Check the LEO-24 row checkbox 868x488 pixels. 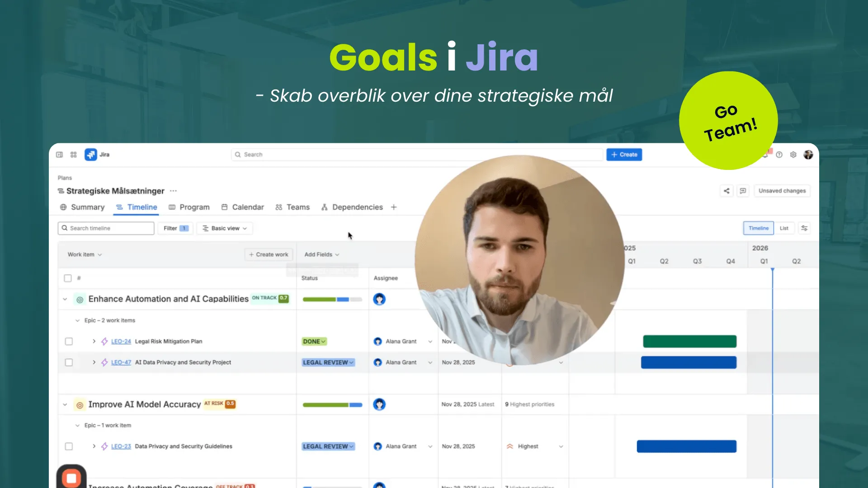click(x=69, y=341)
